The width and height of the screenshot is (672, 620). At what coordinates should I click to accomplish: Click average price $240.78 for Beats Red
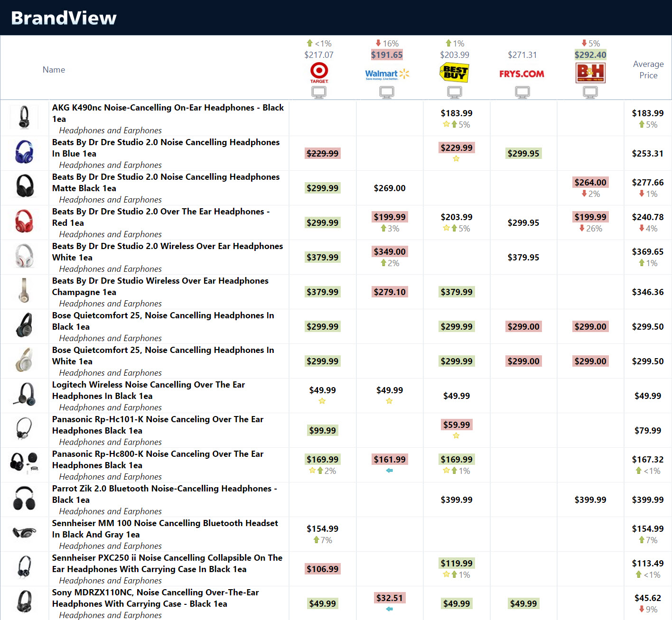[x=648, y=217]
